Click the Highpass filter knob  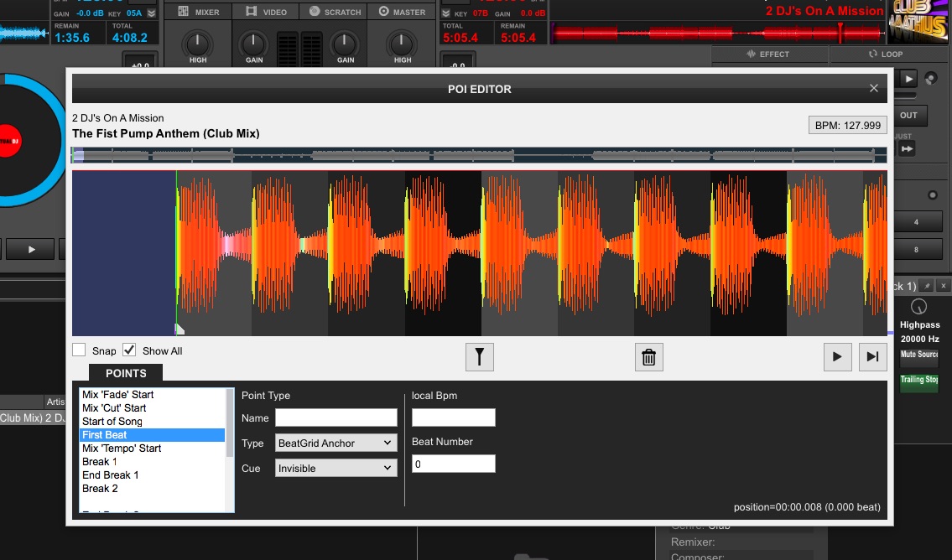(x=919, y=307)
